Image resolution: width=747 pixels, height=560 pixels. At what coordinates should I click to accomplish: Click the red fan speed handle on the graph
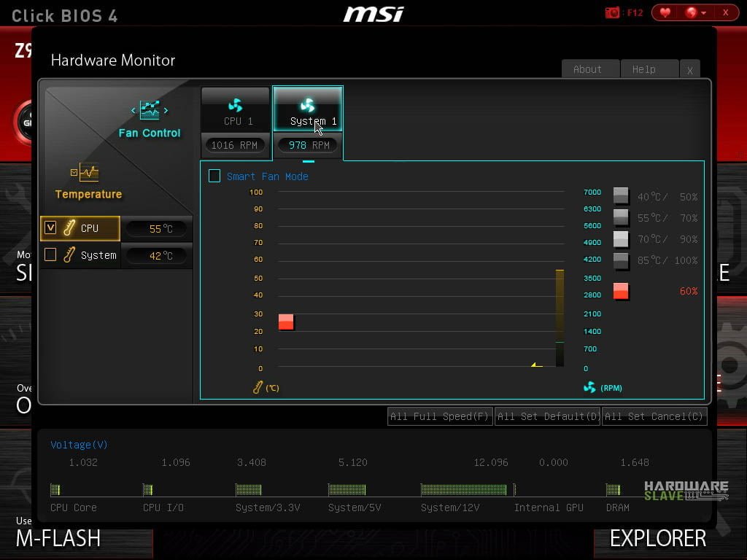click(286, 322)
